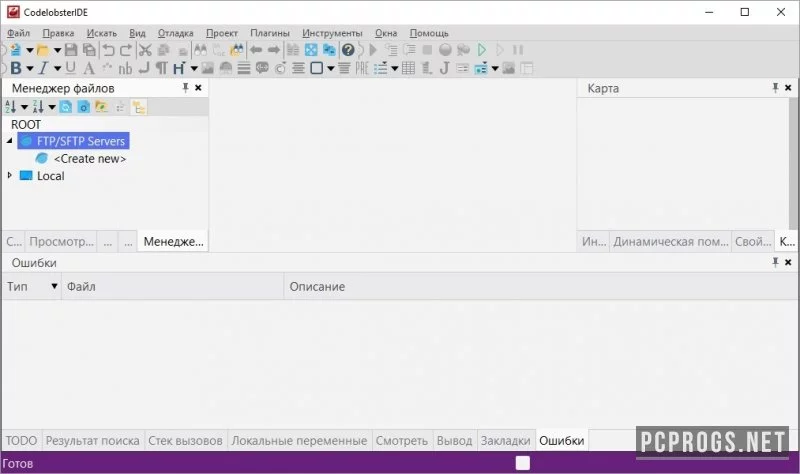This screenshot has height=474, width=800.
Task: Toggle pin on the Ошибки panel
Action: pyautogui.click(x=775, y=262)
